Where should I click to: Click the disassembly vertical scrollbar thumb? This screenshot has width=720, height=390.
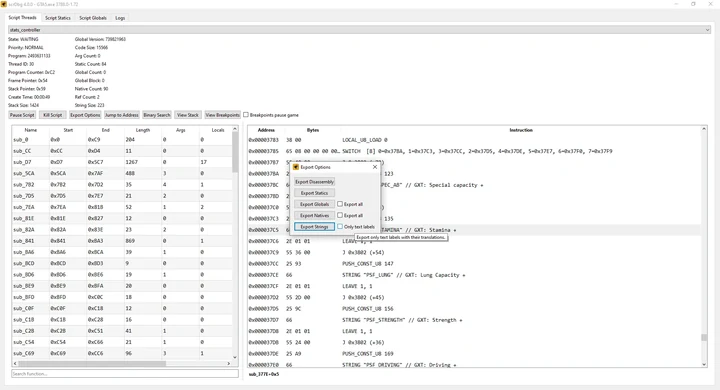704,338
